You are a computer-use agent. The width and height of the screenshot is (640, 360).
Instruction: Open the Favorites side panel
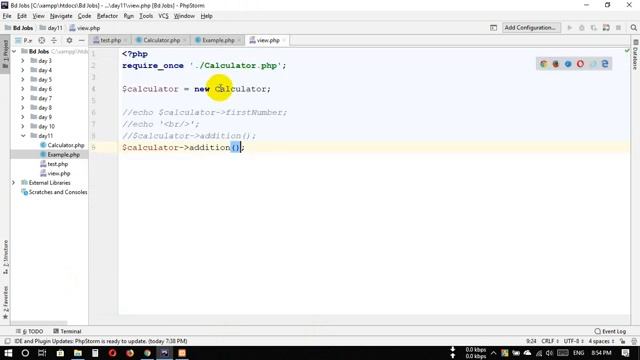tap(5, 302)
